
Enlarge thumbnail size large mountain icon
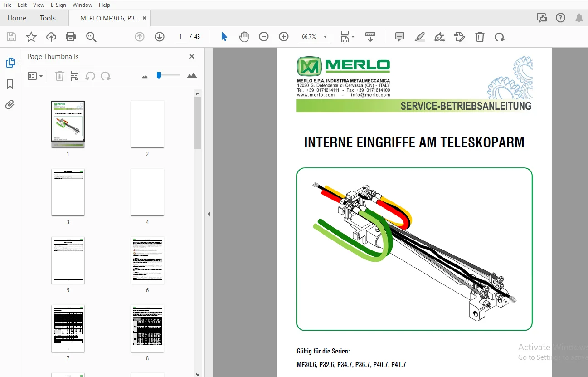pos(192,76)
